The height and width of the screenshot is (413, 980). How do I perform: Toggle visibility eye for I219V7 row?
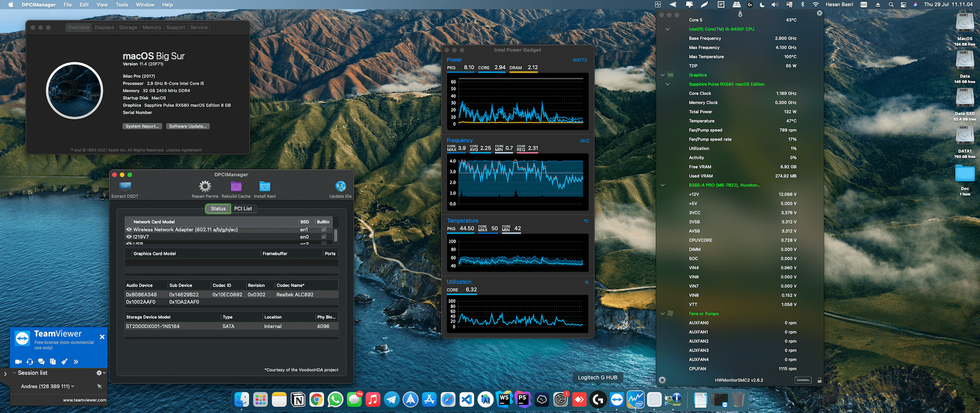coord(129,237)
